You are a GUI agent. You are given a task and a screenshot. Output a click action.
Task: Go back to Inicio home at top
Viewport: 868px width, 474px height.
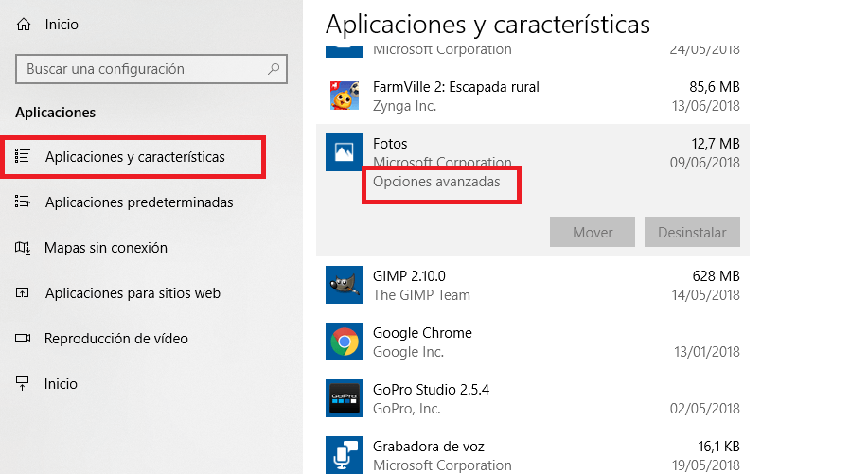[62, 25]
